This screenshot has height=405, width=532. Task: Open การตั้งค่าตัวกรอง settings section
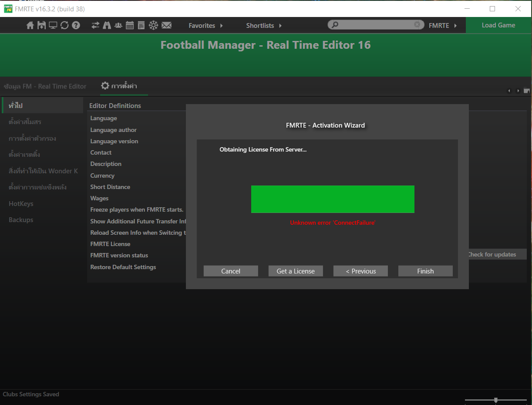32,138
